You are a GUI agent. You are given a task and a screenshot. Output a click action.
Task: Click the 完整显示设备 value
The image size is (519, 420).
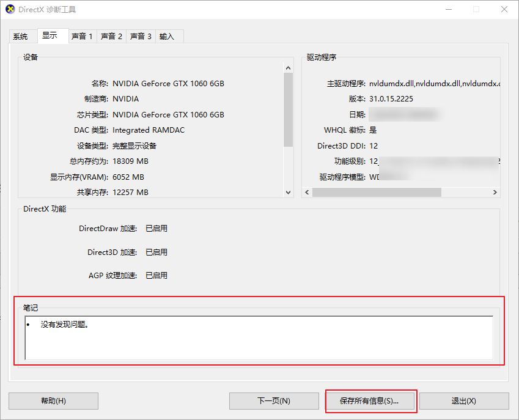(x=134, y=146)
